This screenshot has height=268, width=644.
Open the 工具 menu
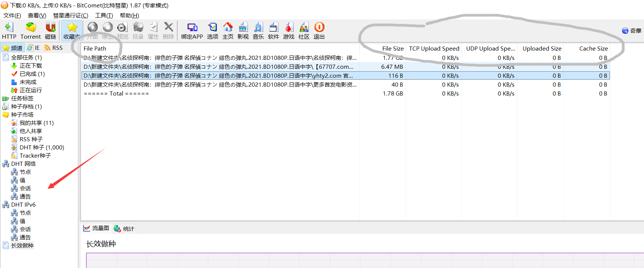click(x=104, y=15)
